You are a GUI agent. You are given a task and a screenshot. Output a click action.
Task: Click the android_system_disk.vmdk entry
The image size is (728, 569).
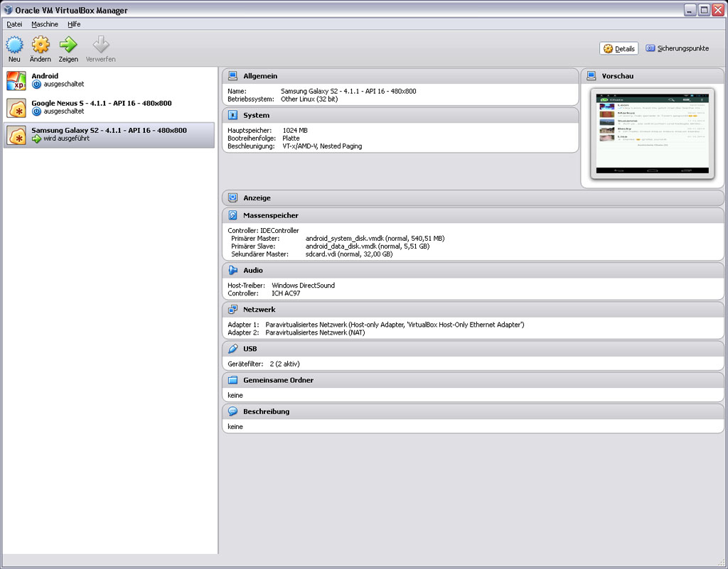(x=375, y=239)
